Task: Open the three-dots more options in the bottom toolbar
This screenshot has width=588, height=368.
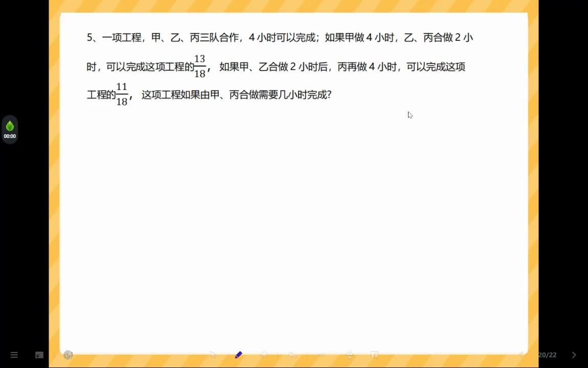Action: click(x=322, y=355)
